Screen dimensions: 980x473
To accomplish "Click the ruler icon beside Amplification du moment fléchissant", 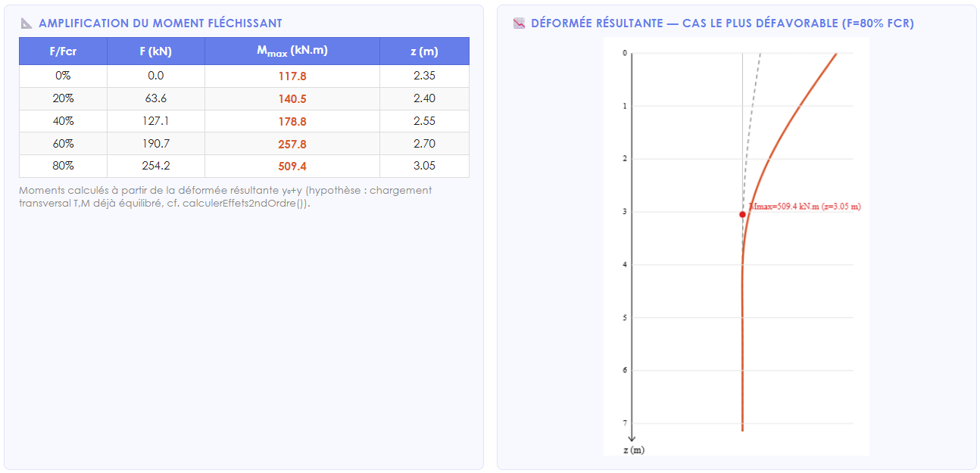I will 27,23.
